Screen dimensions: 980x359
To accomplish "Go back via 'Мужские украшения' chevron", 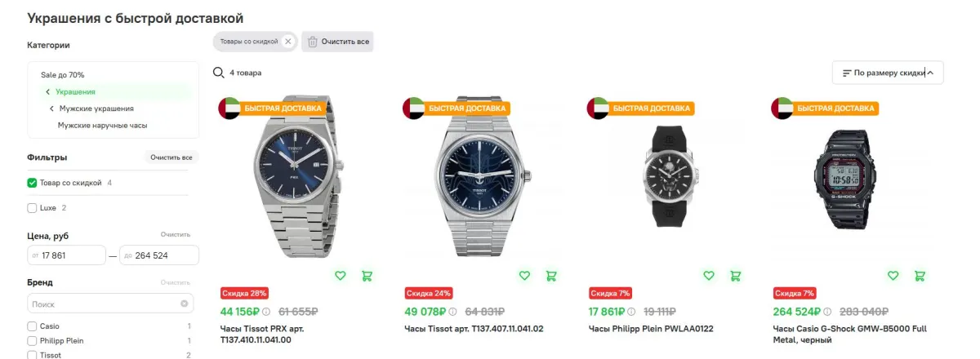I will pyautogui.click(x=51, y=109).
